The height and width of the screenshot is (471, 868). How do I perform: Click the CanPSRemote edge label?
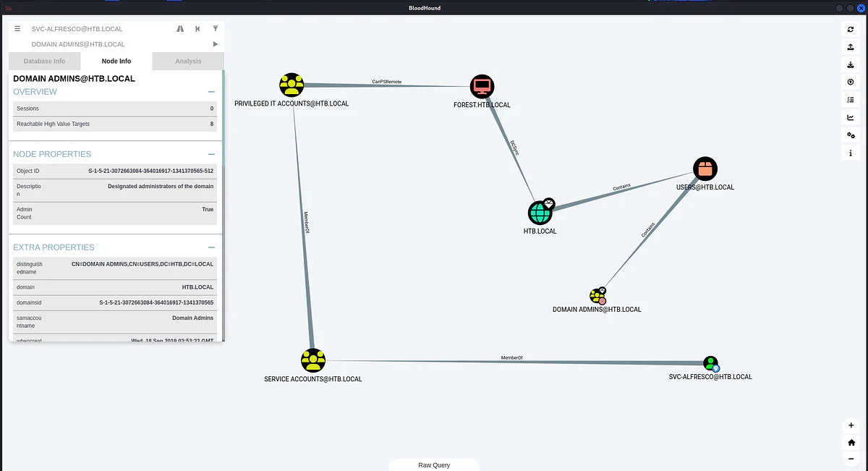(386, 82)
